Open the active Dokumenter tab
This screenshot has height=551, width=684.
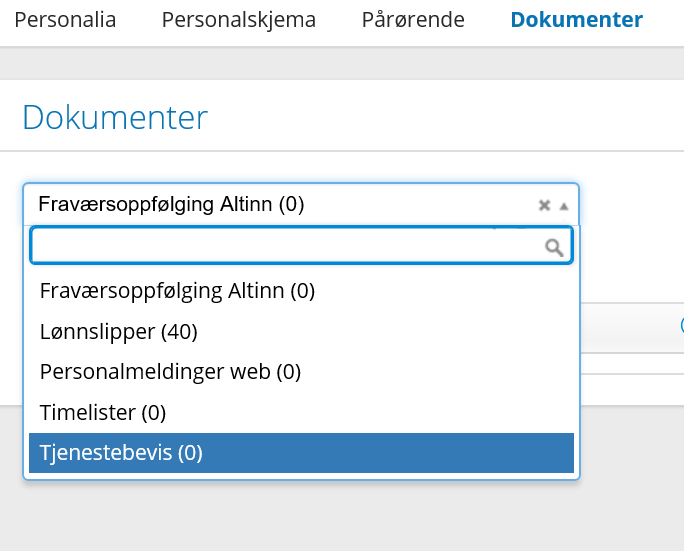coord(577,20)
